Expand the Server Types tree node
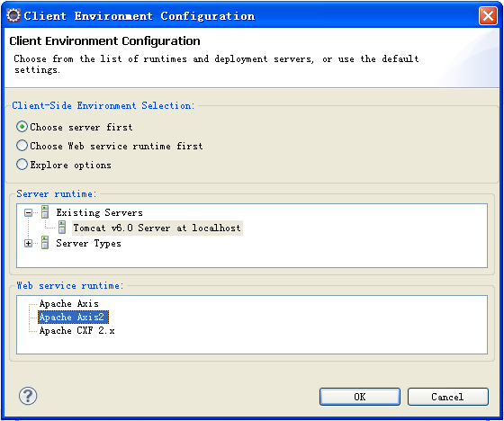504x421 pixels. pyautogui.click(x=28, y=243)
